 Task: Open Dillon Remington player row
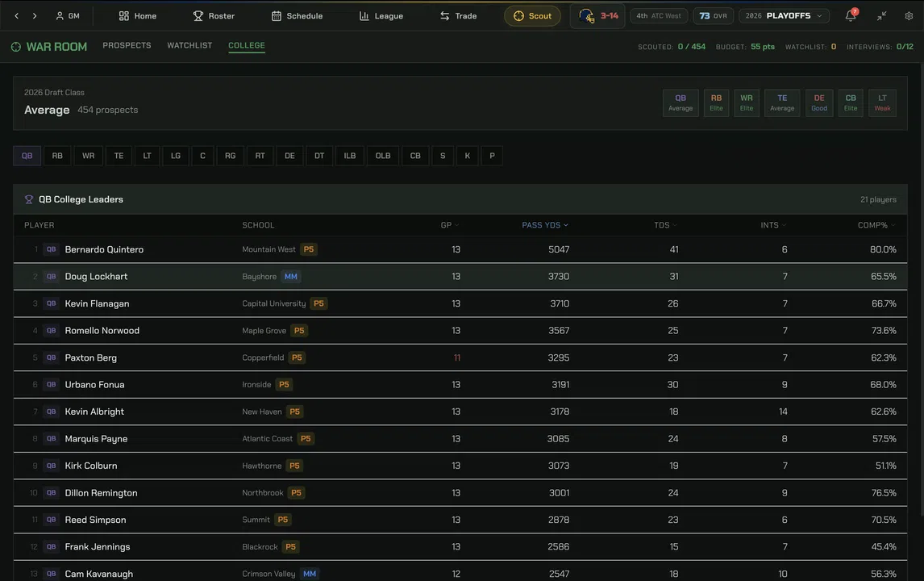[x=460, y=492]
